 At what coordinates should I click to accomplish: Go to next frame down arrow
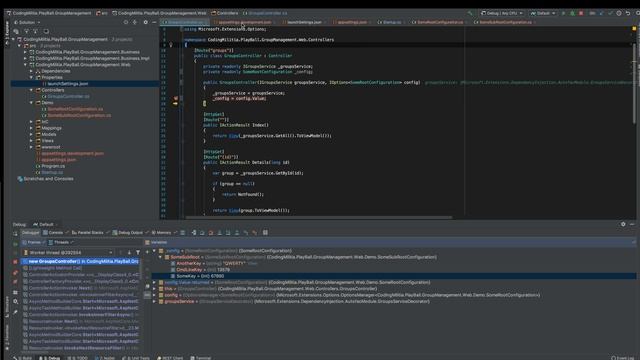click(129, 253)
